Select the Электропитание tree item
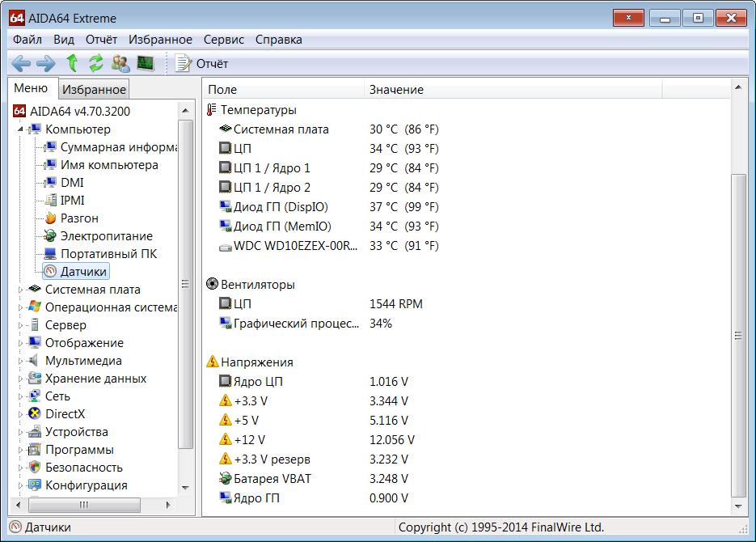This screenshot has height=542, width=756. tap(106, 236)
